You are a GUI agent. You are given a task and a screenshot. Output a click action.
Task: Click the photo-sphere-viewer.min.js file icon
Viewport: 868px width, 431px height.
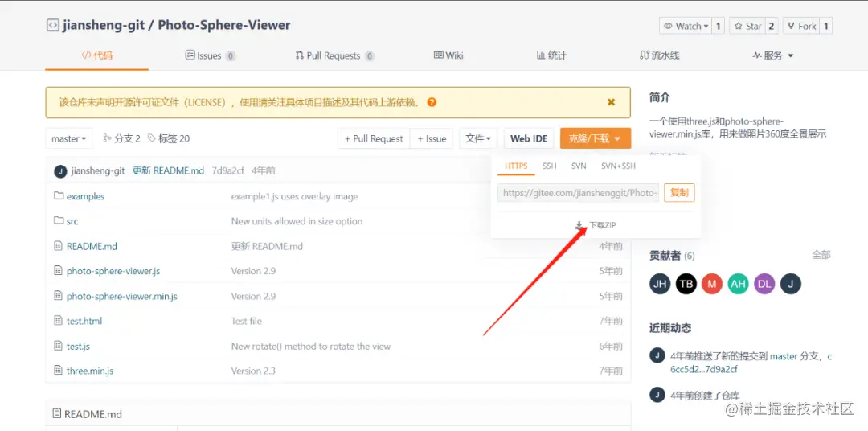point(58,296)
